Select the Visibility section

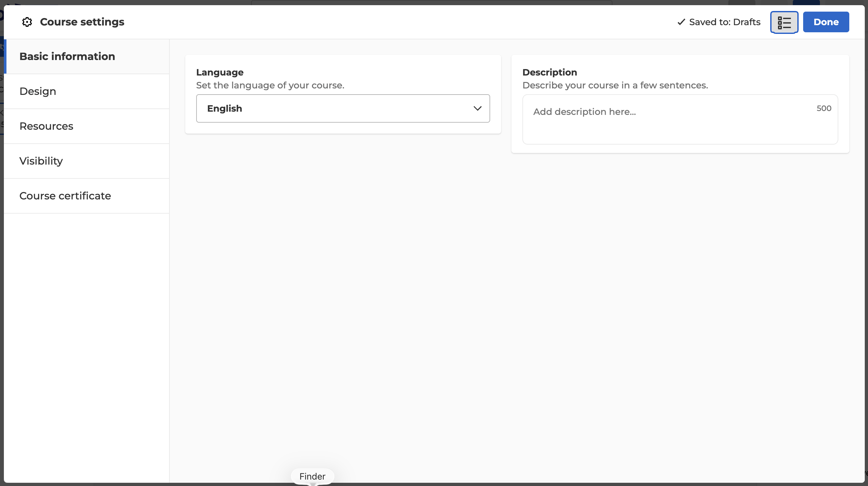86,161
